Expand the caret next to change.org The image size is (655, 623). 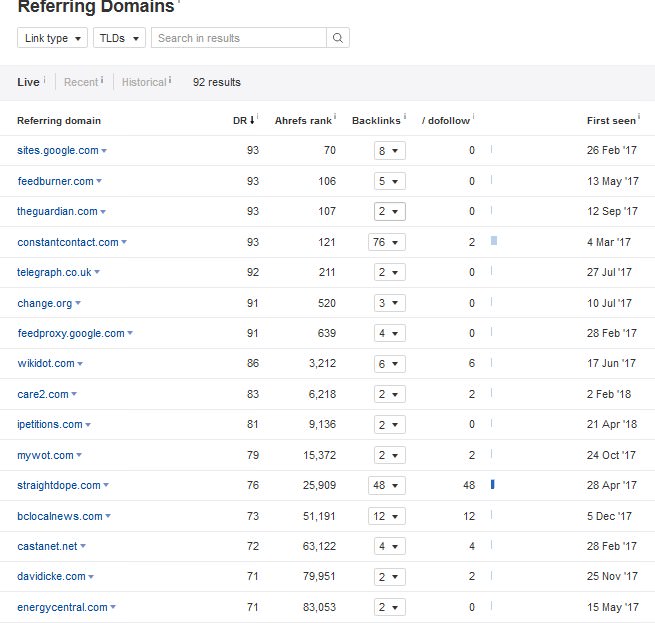(78, 303)
